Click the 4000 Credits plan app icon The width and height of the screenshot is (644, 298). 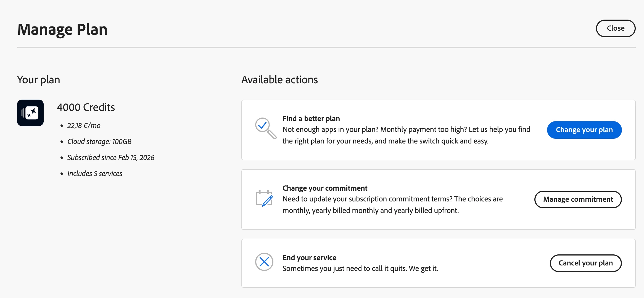[30, 113]
